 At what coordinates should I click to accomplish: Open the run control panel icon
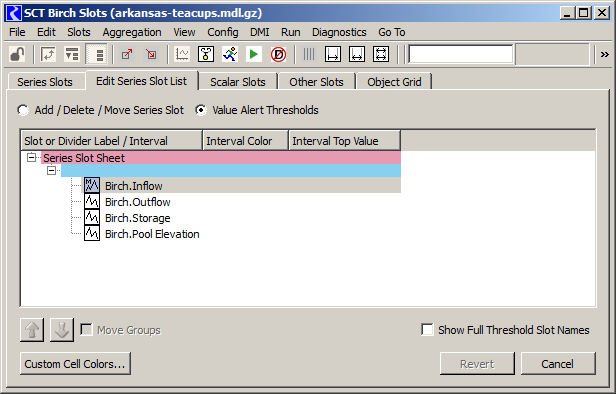206,54
